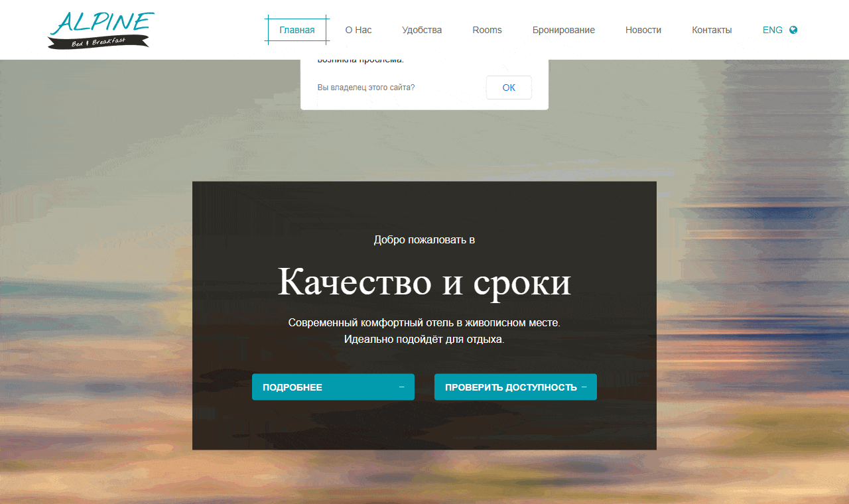This screenshot has height=504, width=849.
Task: Click the globe icon beside ENG
Action: point(793,30)
